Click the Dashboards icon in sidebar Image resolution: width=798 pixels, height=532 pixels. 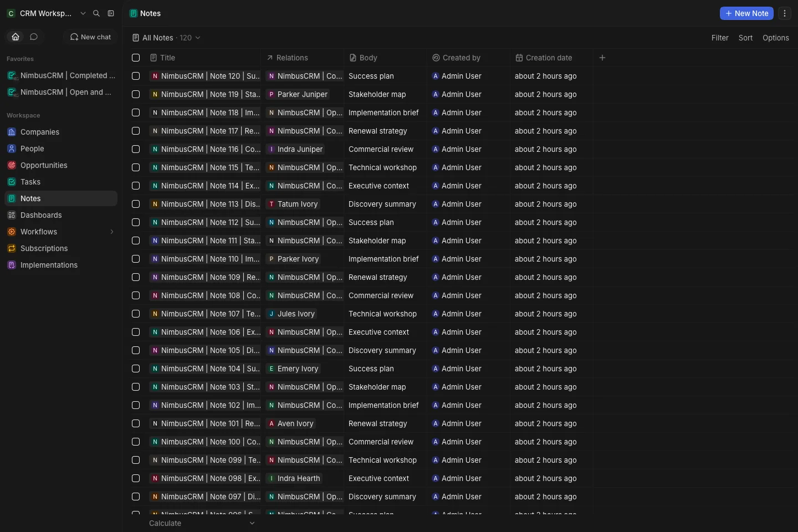pyautogui.click(x=12, y=215)
